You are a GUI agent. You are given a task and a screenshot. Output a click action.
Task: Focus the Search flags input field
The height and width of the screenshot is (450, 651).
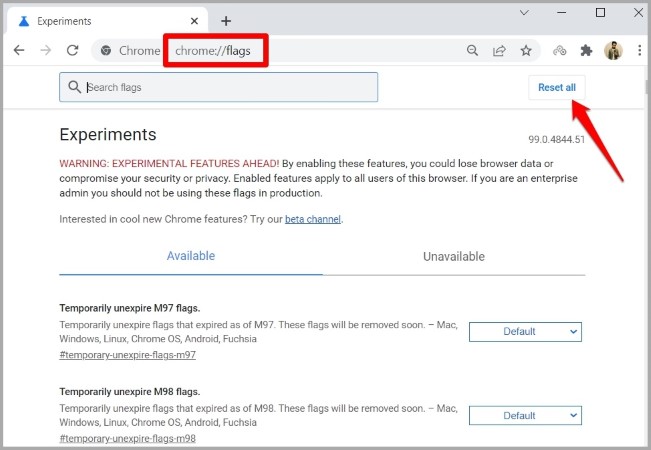218,87
